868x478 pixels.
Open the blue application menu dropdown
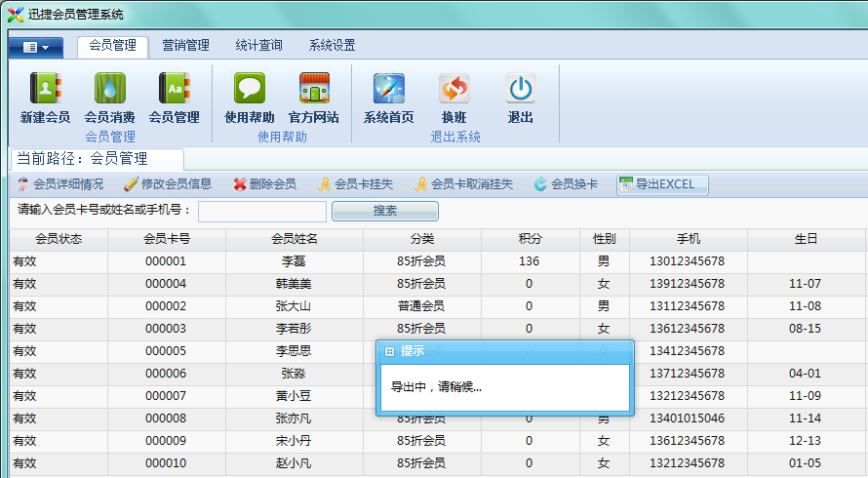click(x=36, y=48)
